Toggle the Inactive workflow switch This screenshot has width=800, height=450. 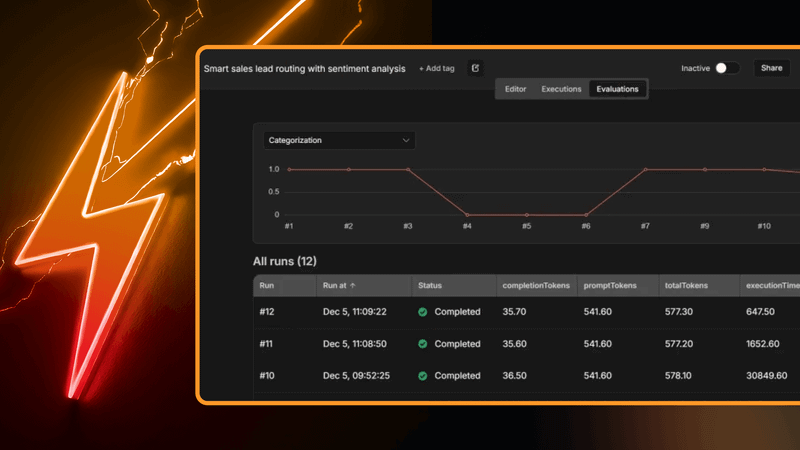click(x=727, y=68)
